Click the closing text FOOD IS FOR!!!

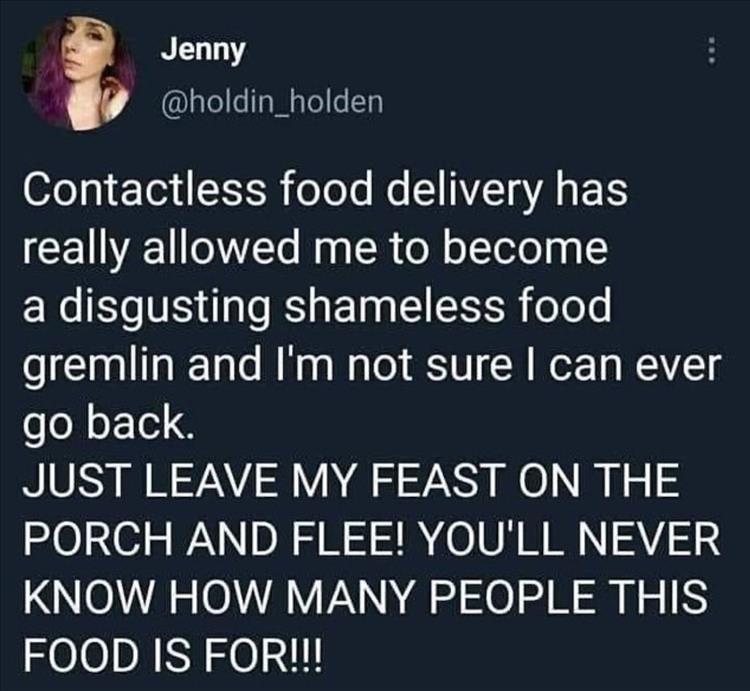[x=173, y=655]
